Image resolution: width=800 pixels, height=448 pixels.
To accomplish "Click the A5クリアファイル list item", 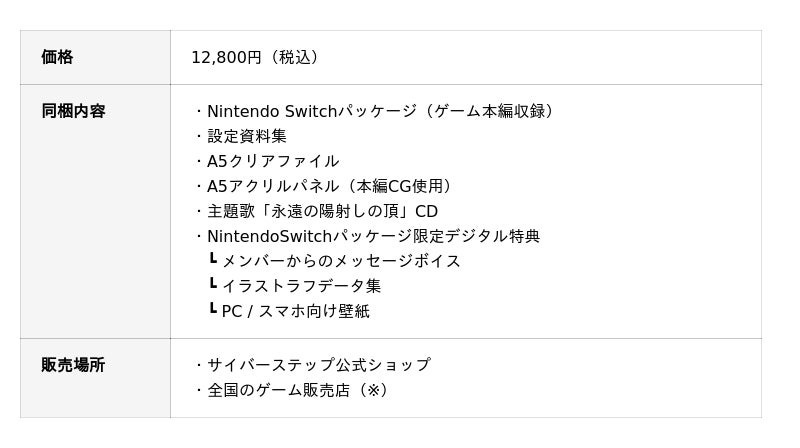I will 273,161.
